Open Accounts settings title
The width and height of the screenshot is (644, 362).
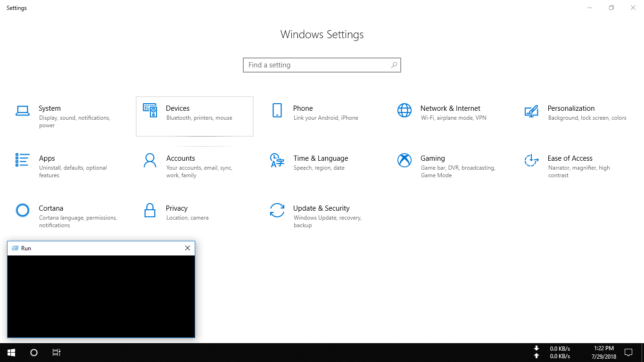181,158
